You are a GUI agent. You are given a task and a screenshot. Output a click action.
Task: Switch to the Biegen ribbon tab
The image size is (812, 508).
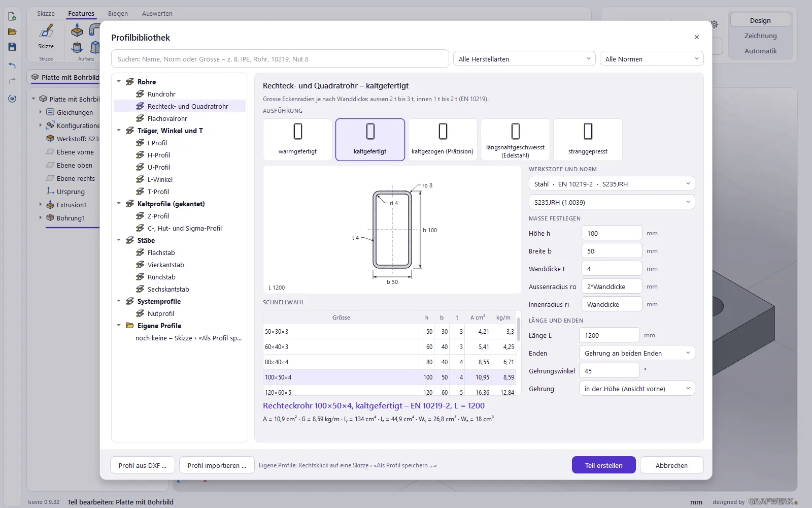[118, 13]
